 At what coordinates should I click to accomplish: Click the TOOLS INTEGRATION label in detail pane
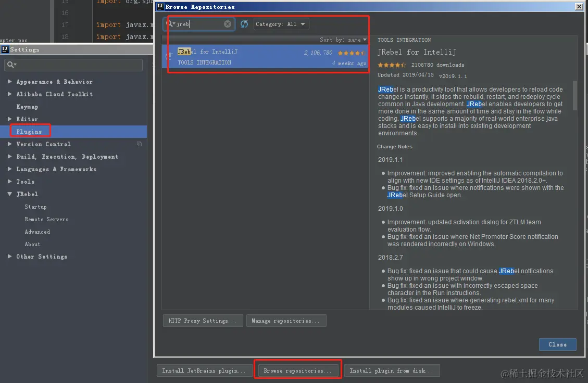[x=404, y=40]
